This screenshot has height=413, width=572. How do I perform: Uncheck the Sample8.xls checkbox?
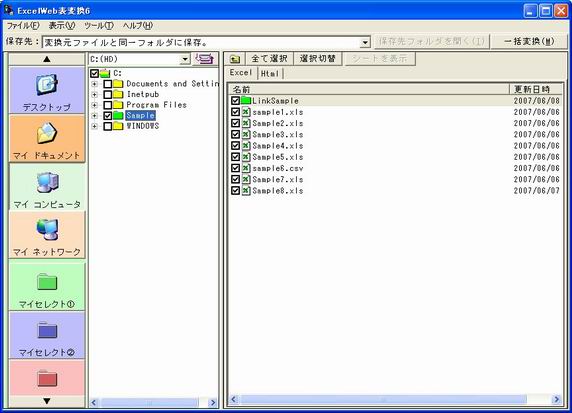click(x=235, y=190)
